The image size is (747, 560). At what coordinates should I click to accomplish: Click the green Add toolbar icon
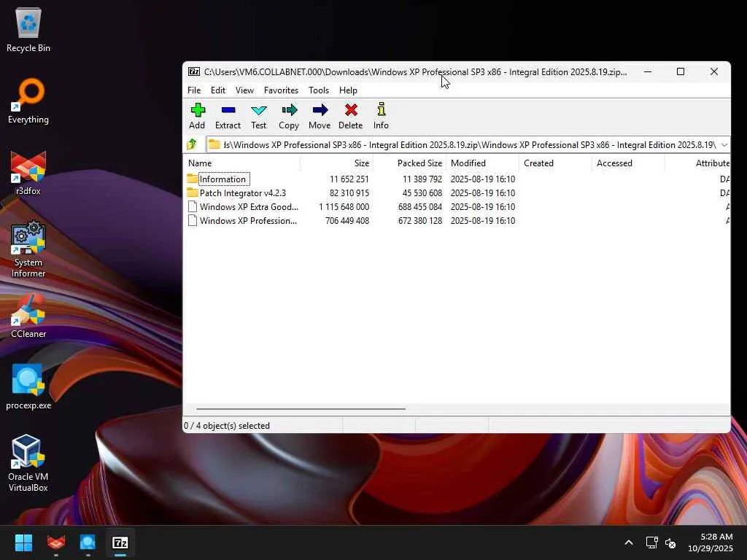[x=197, y=115]
